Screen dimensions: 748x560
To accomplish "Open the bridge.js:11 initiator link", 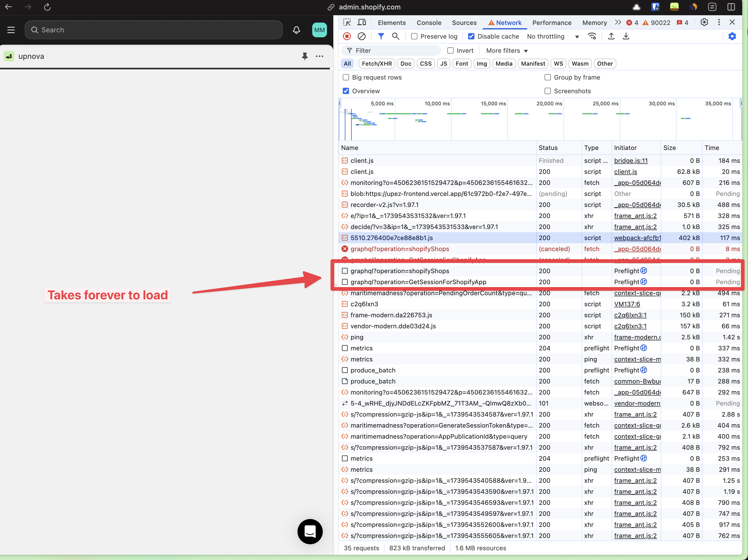I will pos(631,160).
